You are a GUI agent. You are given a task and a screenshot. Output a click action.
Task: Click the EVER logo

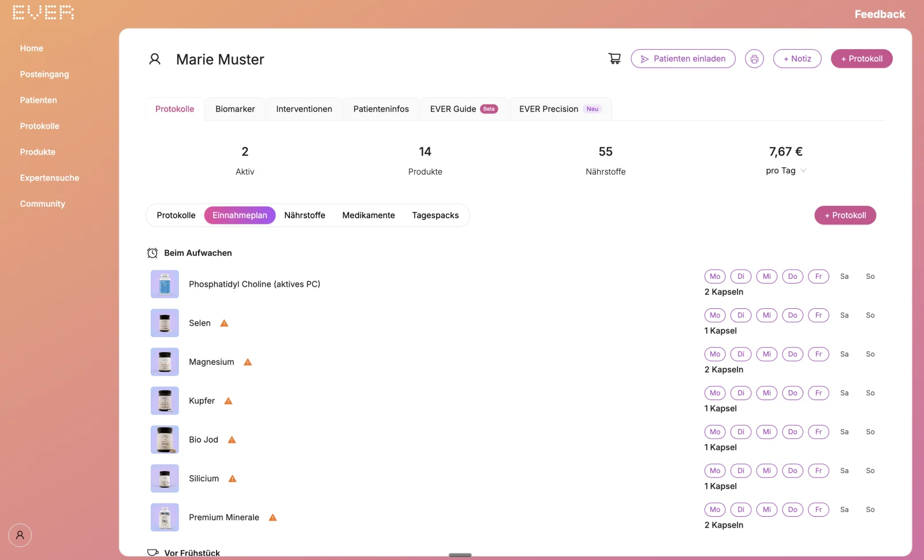click(x=43, y=13)
